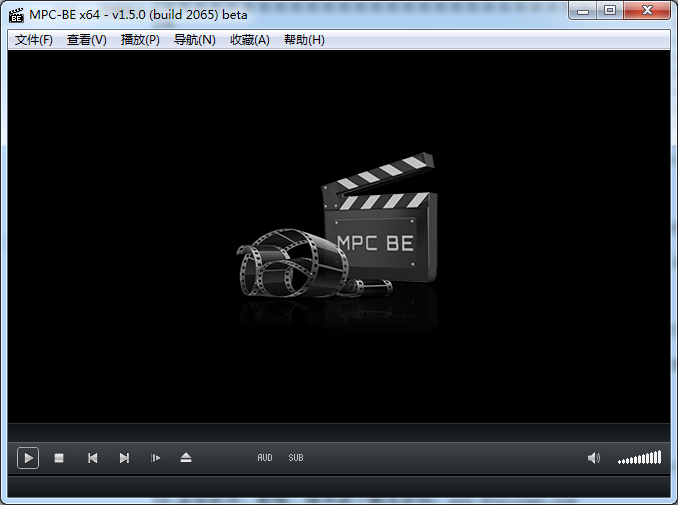Maximize the MPC-BE window
The width and height of the screenshot is (678, 505).
pos(610,11)
